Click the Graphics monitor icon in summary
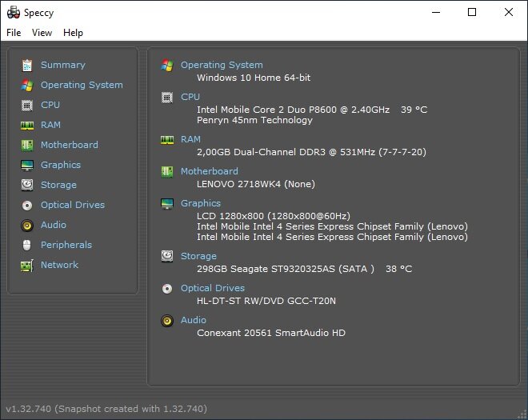This screenshot has width=528, height=420. (167, 204)
